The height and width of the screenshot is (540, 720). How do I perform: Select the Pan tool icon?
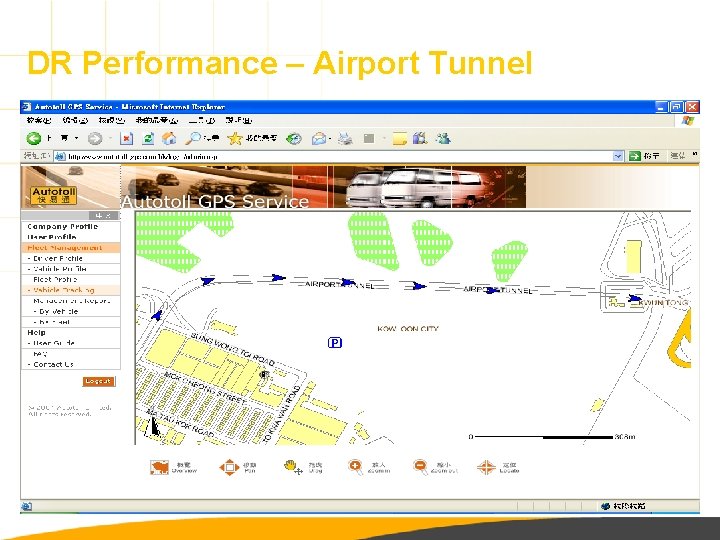click(x=229, y=467)
